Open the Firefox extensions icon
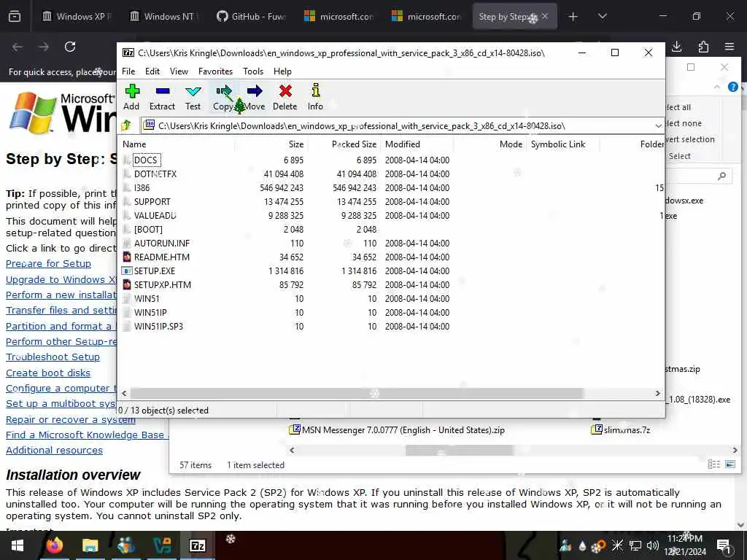This screenshot has height=560, width=747. click(x=703, y=47)
